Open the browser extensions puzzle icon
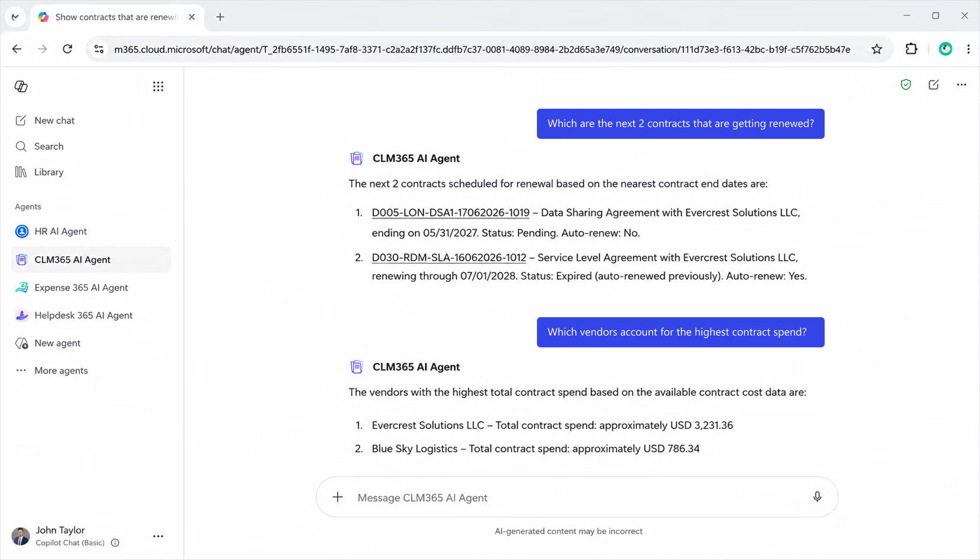This screenshot has height=560, width=980. [x=911, y=49]
